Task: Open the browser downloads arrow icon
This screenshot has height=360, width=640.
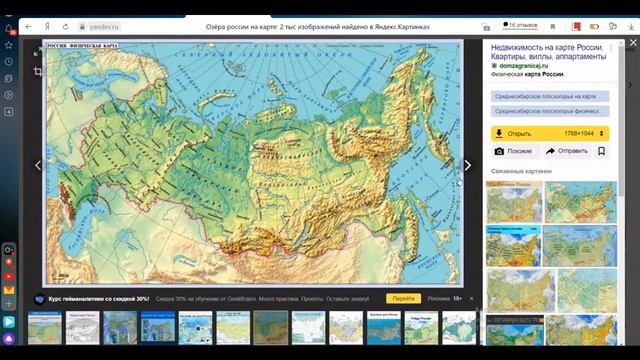Action: pyautogui.click(x=631, y=27)
